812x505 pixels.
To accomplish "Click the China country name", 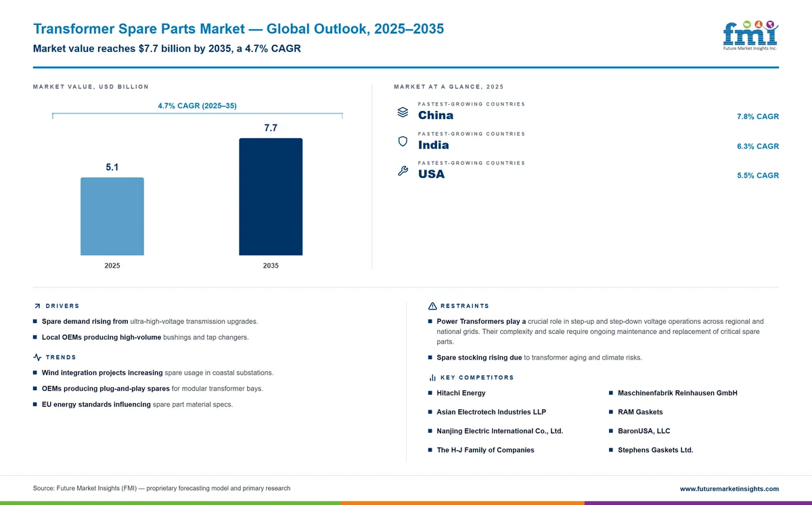I will tap(436, 116).
